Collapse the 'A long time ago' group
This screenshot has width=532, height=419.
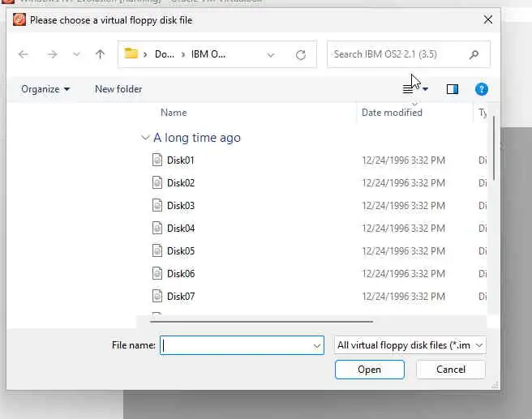coord(145,138)
